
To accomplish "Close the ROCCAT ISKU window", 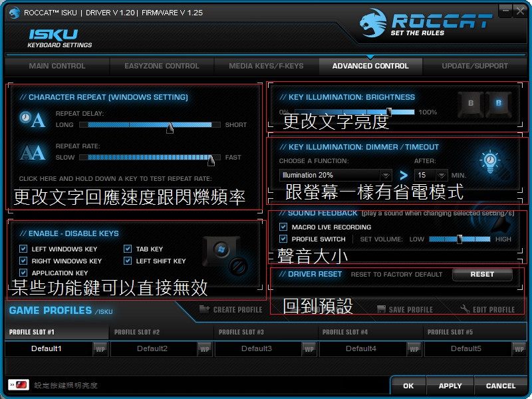I will pos(520,11).
